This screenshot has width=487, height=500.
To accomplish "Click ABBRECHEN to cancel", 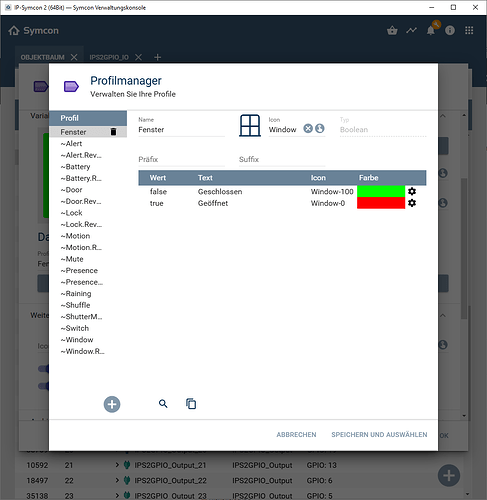I will click(296, 435).
